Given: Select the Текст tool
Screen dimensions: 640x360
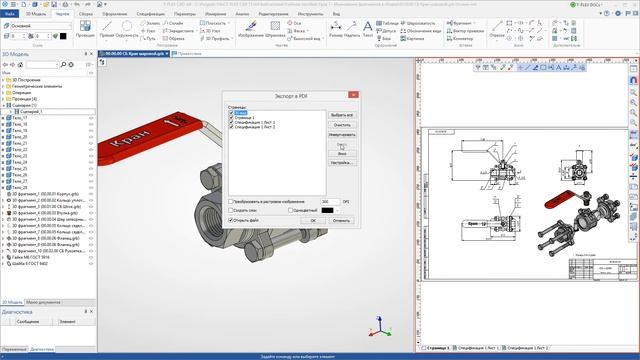Looking at the screenshot, I should 368,29.
